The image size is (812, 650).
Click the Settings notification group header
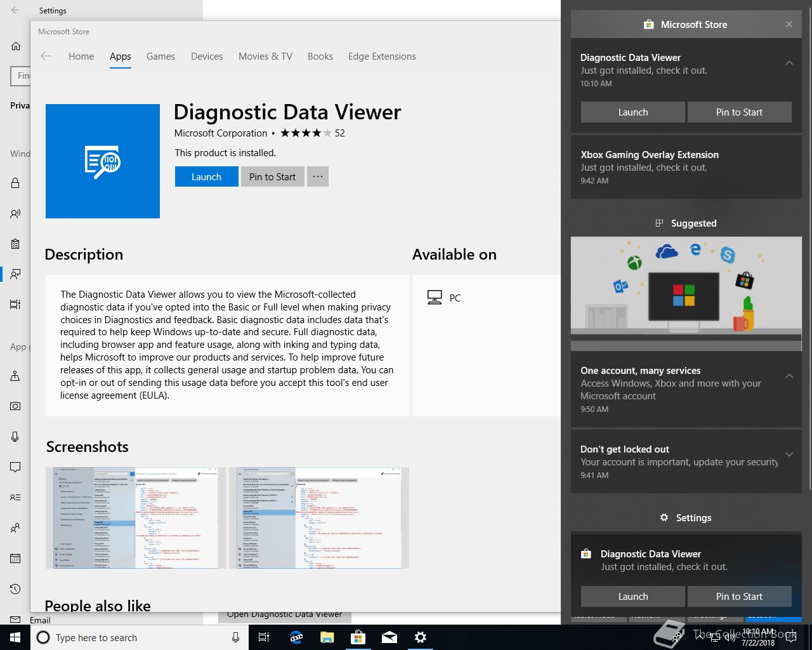pyautogui.click(x=686, y=517)
